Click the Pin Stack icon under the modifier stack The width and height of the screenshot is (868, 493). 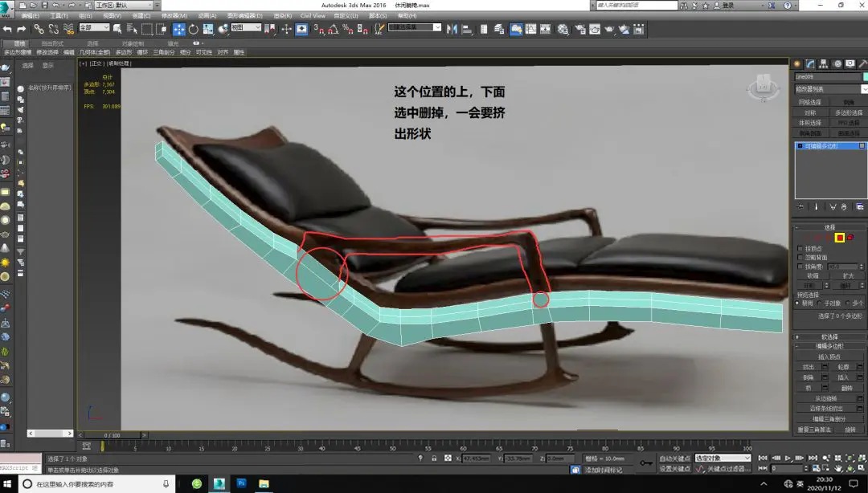pyautogui.click(x=800, y=206)
